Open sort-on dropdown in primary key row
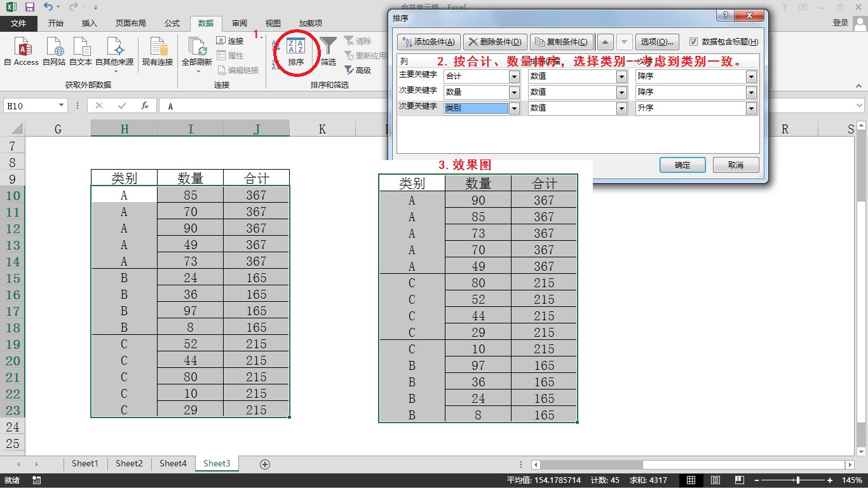The width and height of the screenshot is (868, 488). coord(622,76)
